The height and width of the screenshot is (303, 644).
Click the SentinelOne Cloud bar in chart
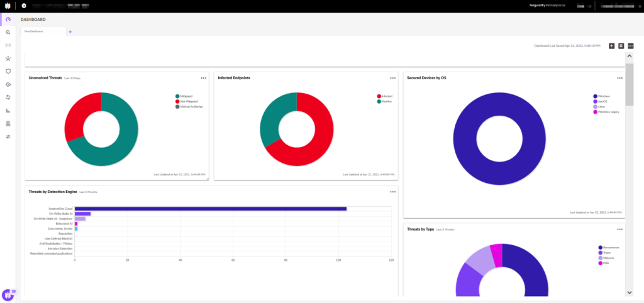210,209
